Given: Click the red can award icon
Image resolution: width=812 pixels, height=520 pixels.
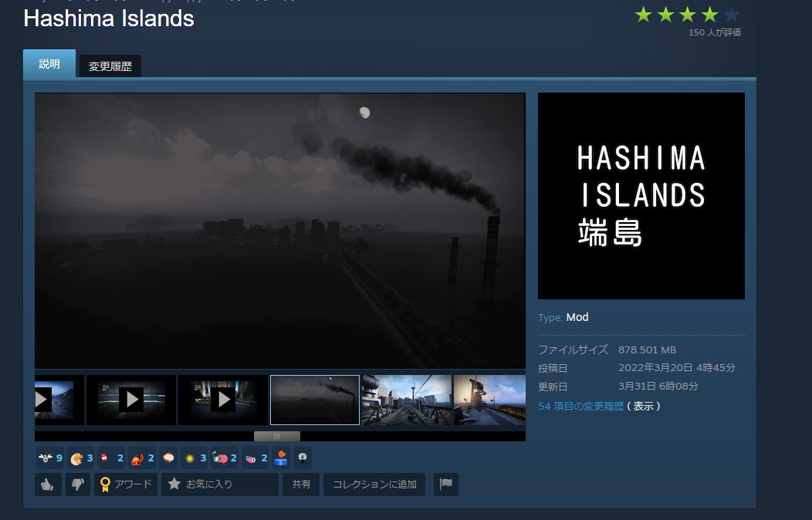Looking at the screenshot, I should point(111,458).
